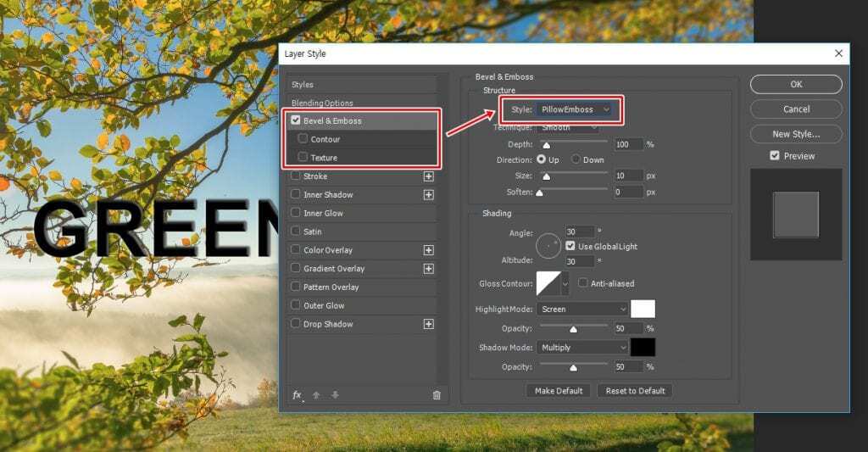Click the angle light direction dial
Image resolution: width=868 pixels, height=452 pixels.
click(x=548, y=245)
